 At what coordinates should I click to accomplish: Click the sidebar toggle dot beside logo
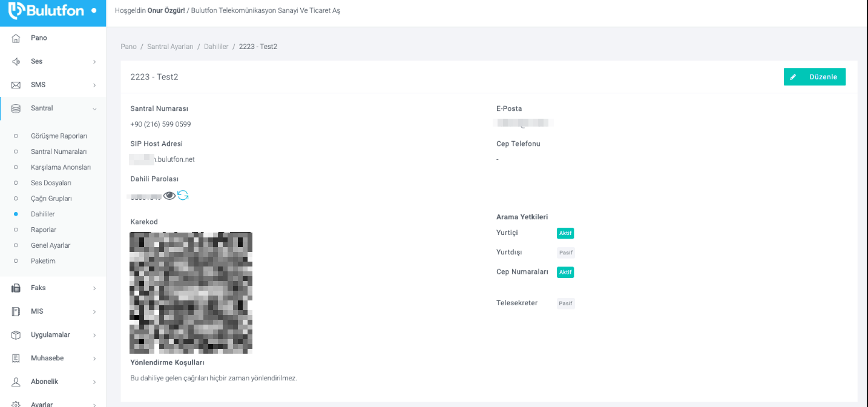tap(93, 10)
